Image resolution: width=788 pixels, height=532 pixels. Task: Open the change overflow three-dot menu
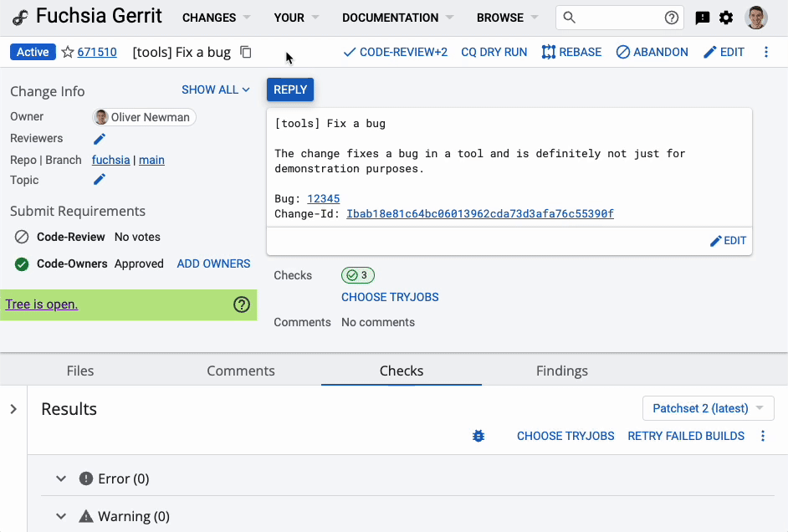767,52
